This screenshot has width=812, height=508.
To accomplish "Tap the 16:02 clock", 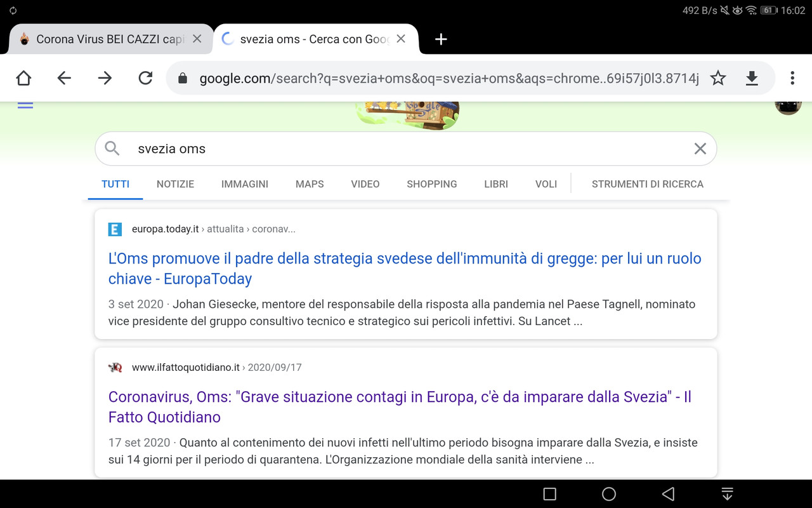I will [x=793, y=10].
